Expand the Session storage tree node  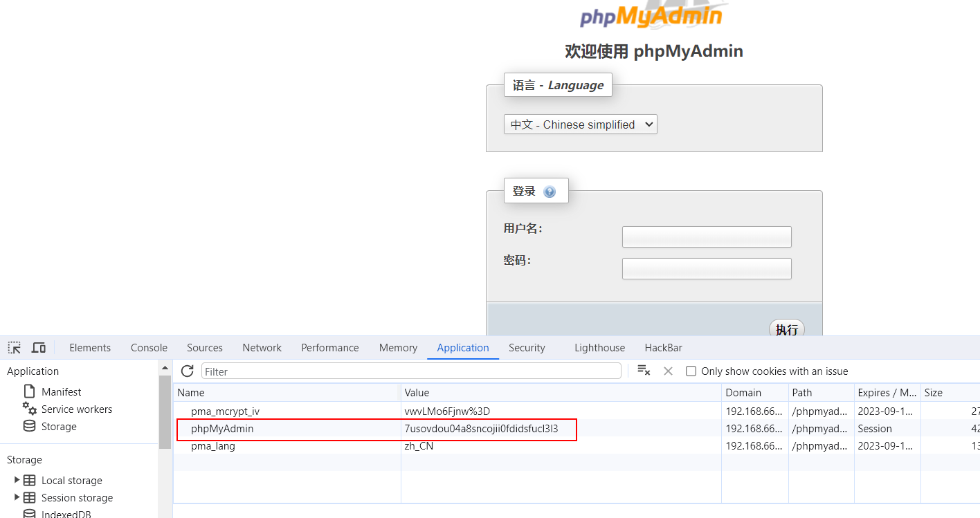(x=17, y=497)
